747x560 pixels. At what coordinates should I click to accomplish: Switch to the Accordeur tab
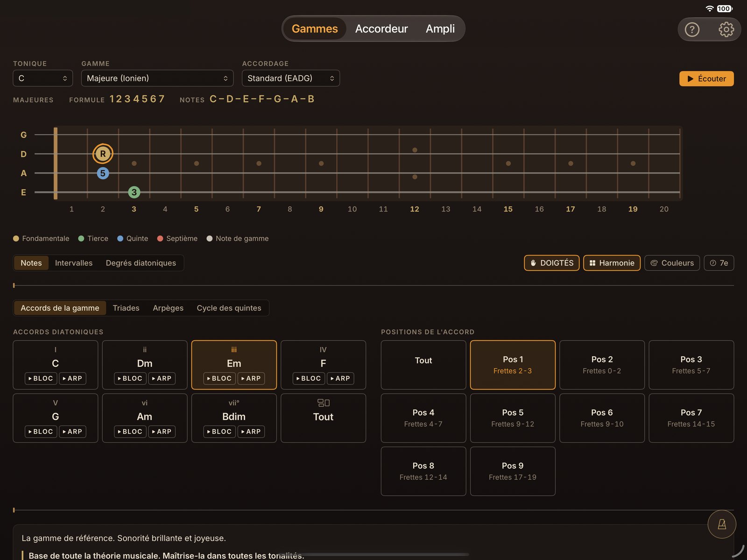pos(381,28)
